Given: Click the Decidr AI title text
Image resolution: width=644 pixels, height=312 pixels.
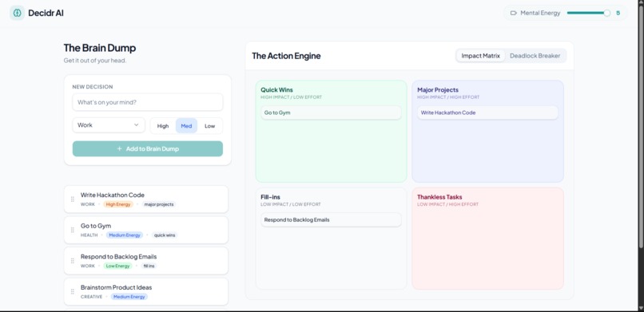Looking at the screenshot, I should pos(46,13).
